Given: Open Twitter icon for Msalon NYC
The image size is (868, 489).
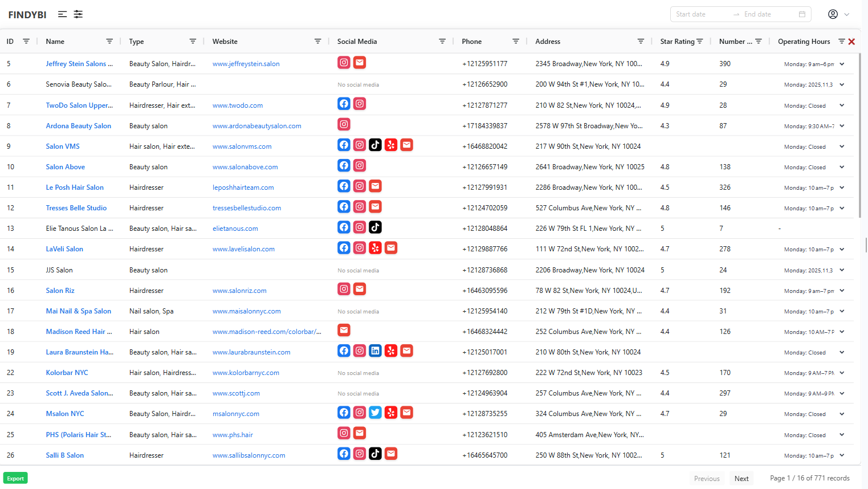Looking at the screenshot, I should click(x=375, y=413).
